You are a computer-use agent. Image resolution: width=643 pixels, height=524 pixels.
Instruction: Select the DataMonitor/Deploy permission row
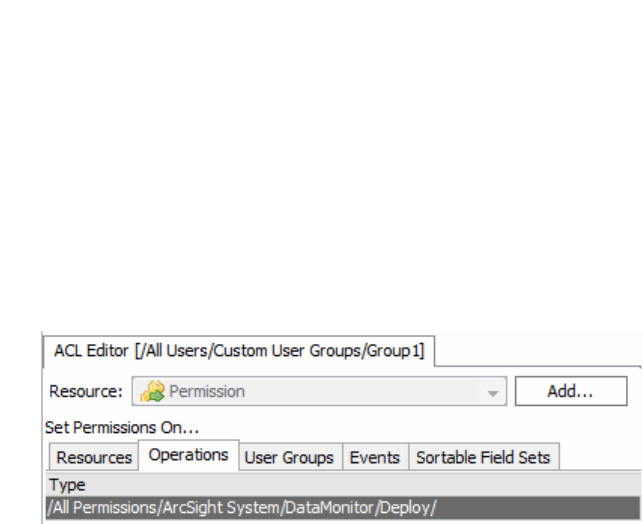pos(342,508)
